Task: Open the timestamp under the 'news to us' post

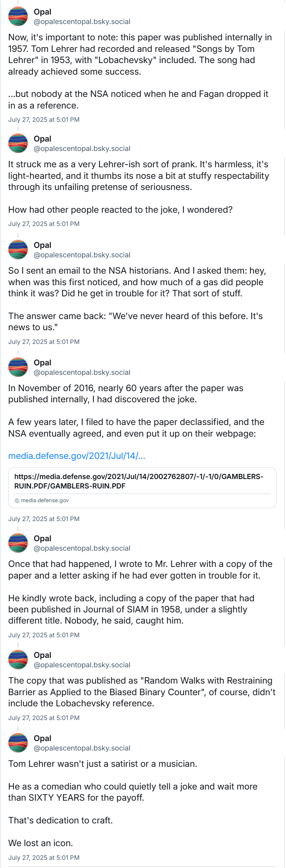Action: (x=44, y=342)
